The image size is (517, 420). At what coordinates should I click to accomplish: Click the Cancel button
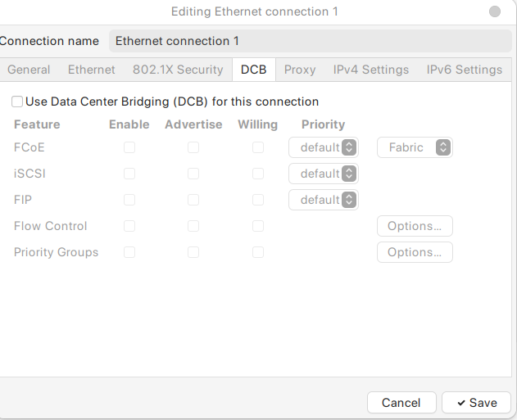click(x=401, y=403)
